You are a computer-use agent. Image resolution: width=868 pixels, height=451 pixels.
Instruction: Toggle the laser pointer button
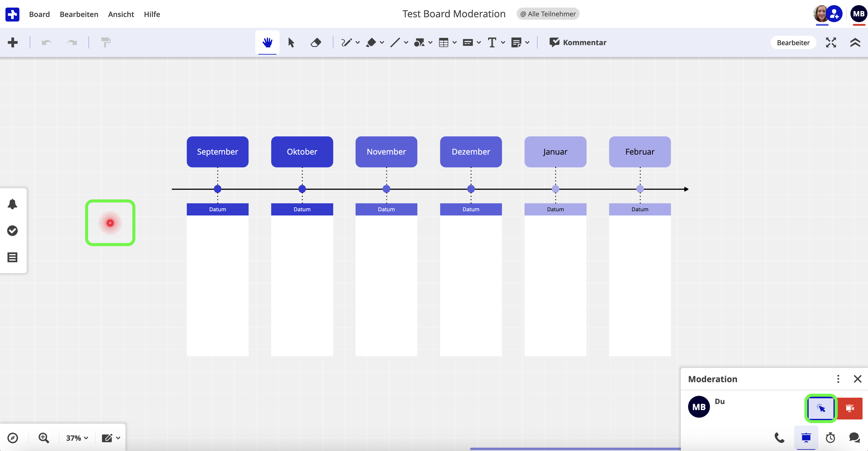[821, 408]
